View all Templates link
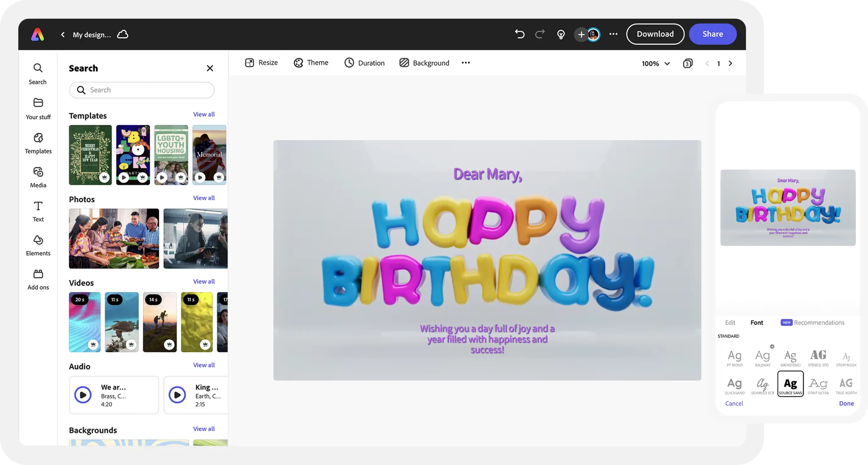The width and height of the screenshot is (868, 465). point(204,115)
